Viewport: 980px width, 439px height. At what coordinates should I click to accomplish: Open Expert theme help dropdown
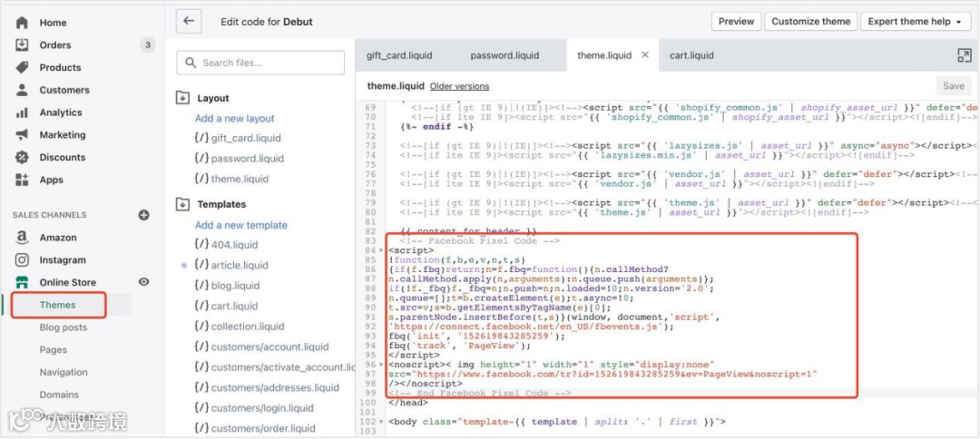coord(915,21)
